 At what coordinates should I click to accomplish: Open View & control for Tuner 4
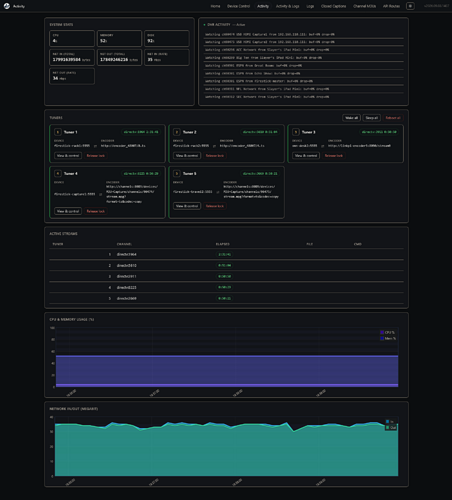(68, 211)
